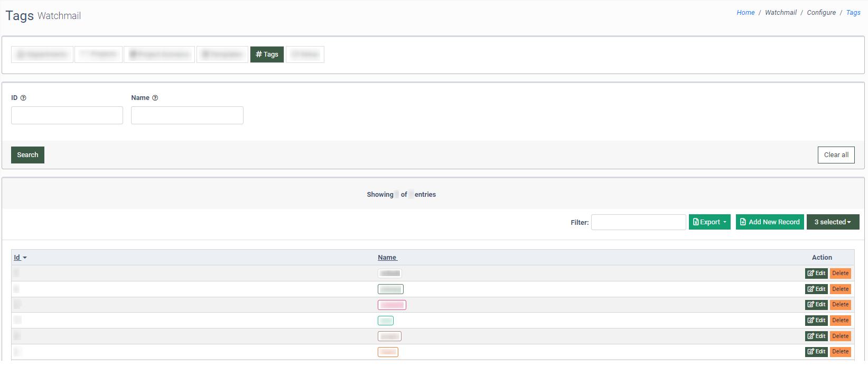Sort the table by Id column

[x=17, y=258]
